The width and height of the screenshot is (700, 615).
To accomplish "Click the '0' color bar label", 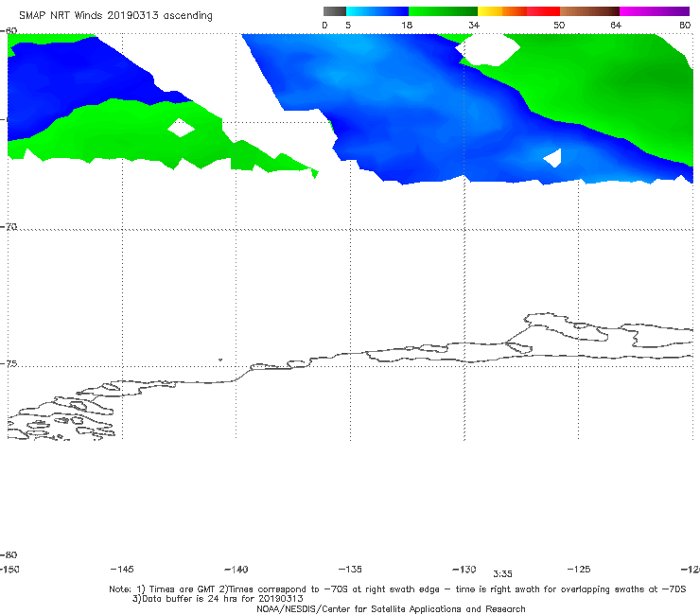I will [x=324, y=26].
